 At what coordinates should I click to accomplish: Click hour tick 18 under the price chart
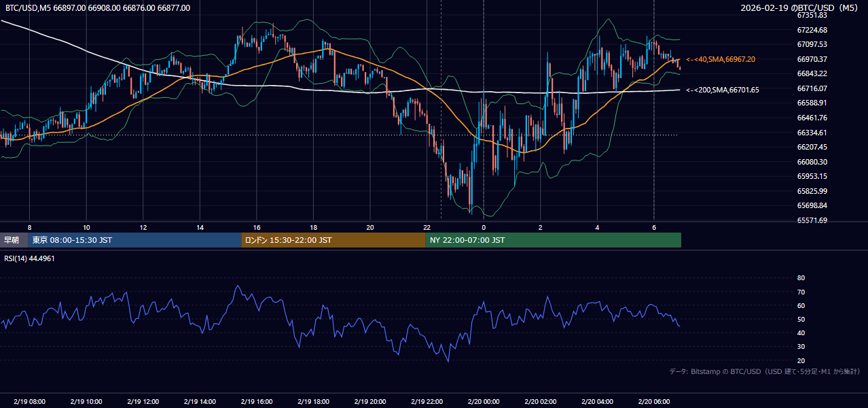coord(313,227)
